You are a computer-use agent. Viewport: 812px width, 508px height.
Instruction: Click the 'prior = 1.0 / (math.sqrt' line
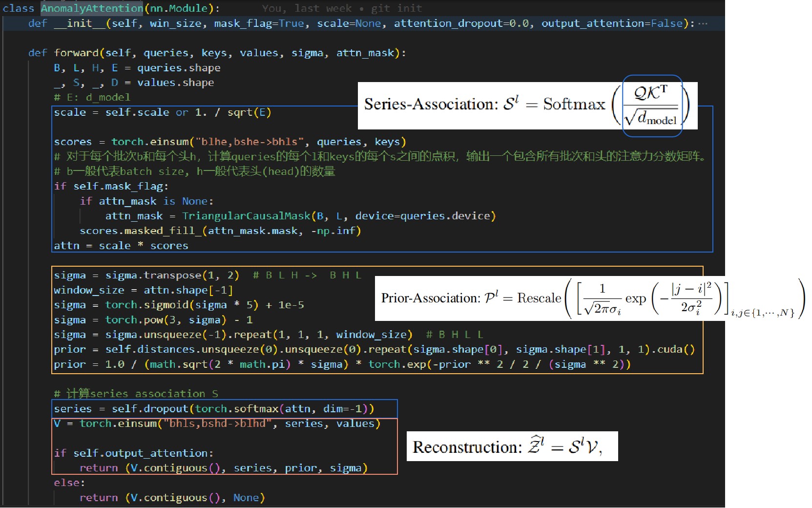tap(342, 364)
